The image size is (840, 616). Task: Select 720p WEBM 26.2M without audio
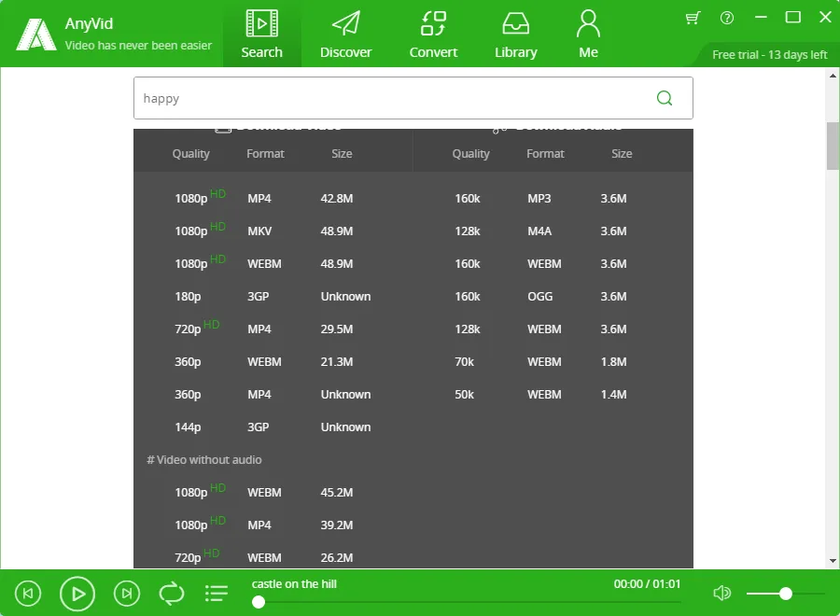(x=273, y=557)
